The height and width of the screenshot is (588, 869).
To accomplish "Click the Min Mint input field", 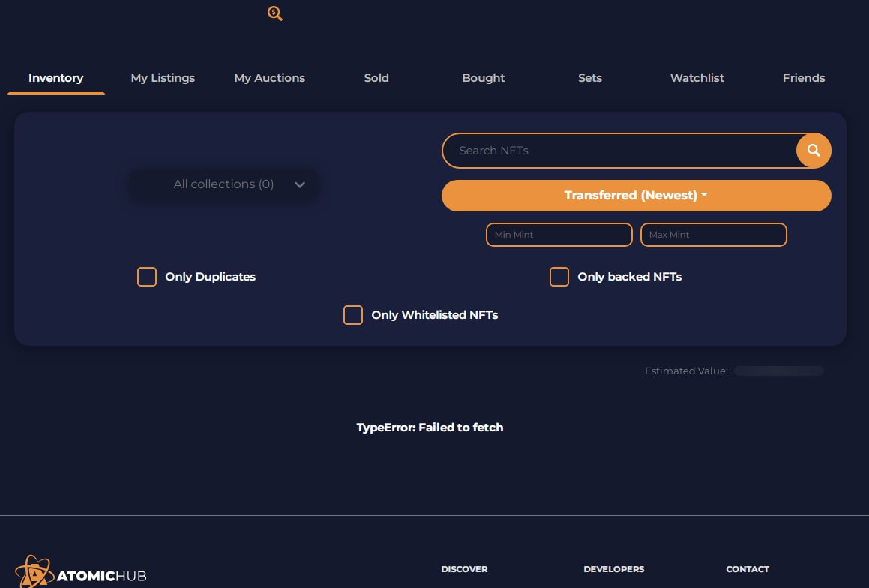I will click(559, 235).
